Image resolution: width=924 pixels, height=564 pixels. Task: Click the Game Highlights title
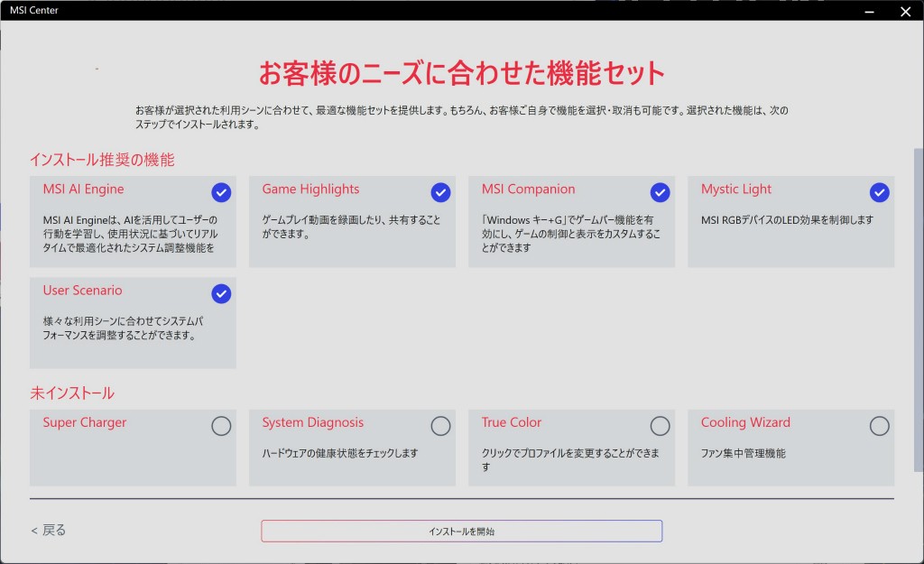[310, 190]
